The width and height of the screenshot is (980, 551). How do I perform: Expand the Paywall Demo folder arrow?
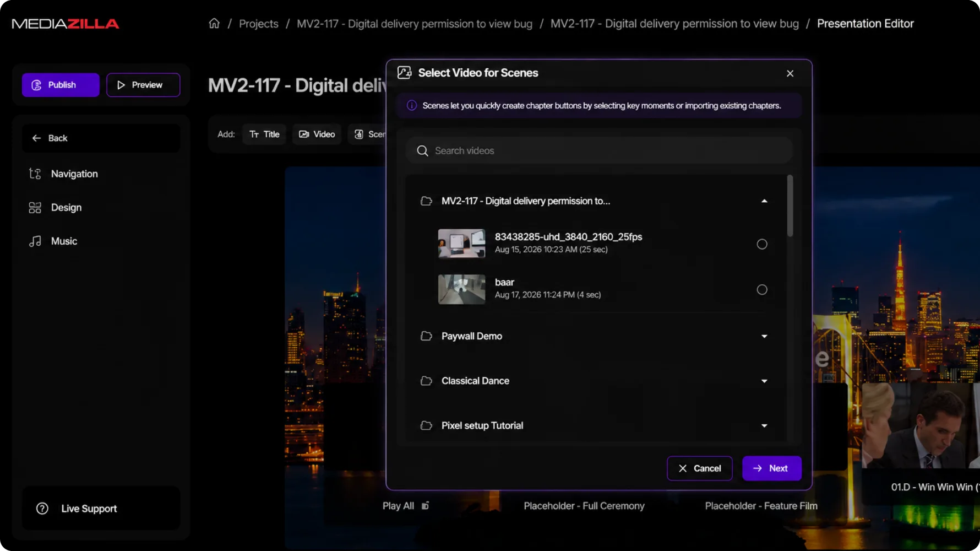tap(764, 336)
